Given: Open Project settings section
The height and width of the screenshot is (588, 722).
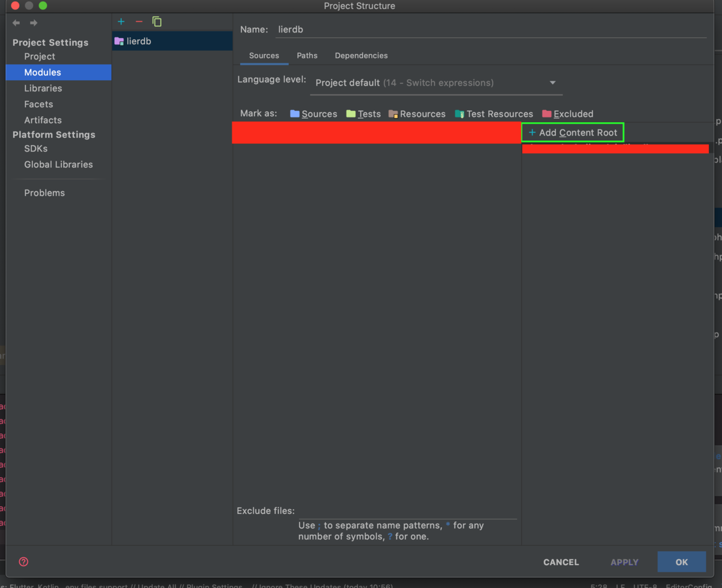Looking at the screenshot, I should click(40, 56).
